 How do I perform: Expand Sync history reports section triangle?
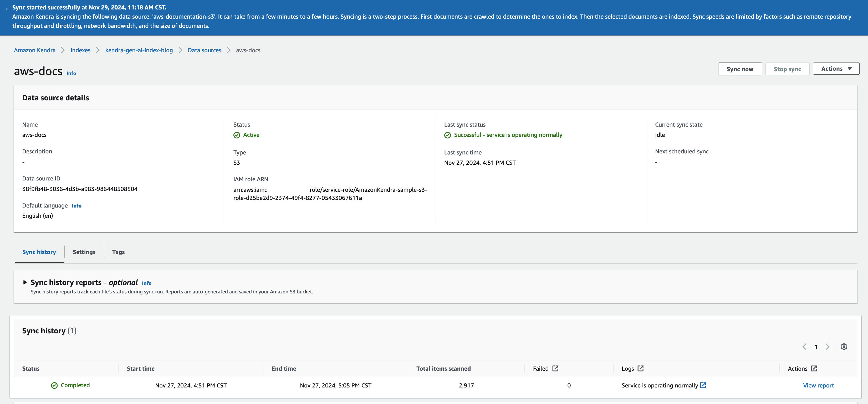25,282
